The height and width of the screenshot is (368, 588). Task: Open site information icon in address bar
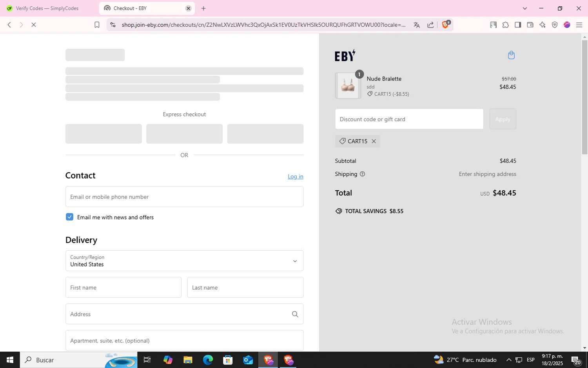(113, 25)
